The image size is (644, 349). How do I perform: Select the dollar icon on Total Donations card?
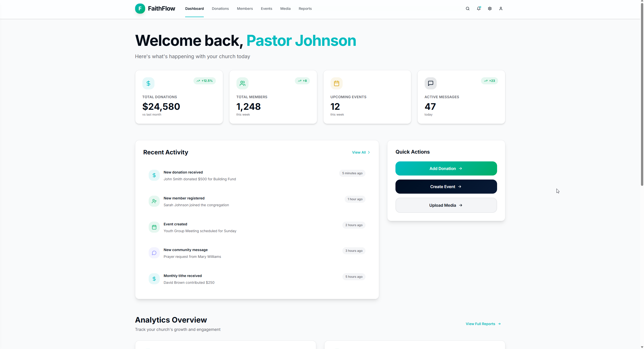(148, 83)
